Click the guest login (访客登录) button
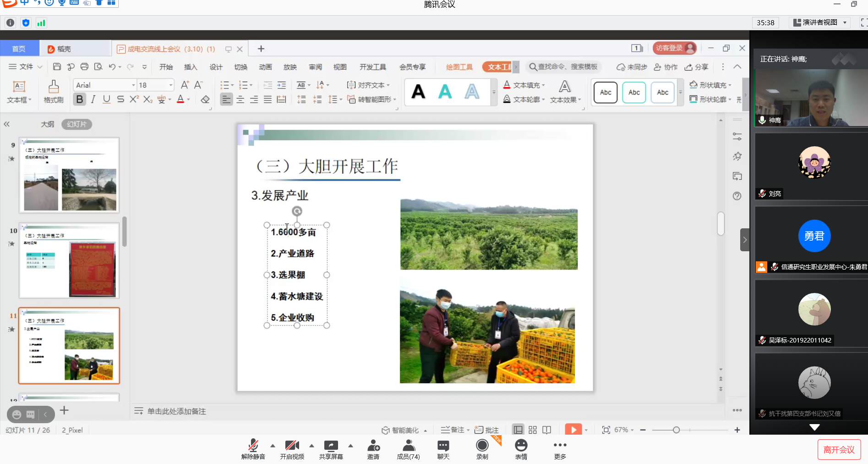Image resolution: width=868 pixels, height=464 pixels. [x=674, y=48]
